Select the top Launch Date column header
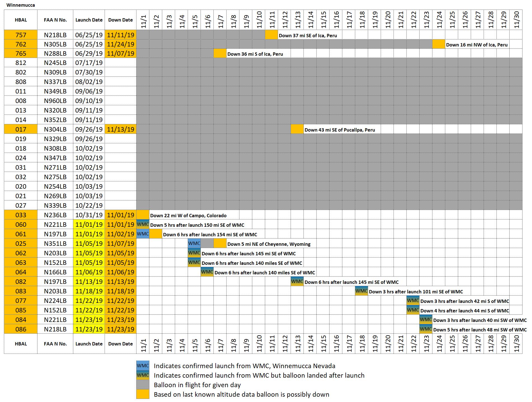Viewport: 532px width, 402px height. pyautogui.click(x=89, y=20)
